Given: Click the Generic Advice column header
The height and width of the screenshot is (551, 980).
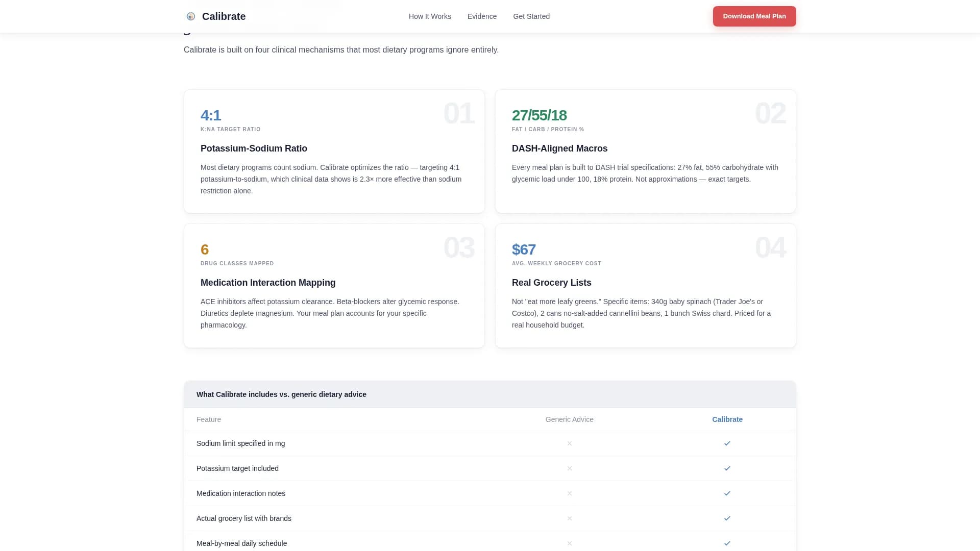Looking at the screenshot, I should pyautogui.click(x=569, y=419).
